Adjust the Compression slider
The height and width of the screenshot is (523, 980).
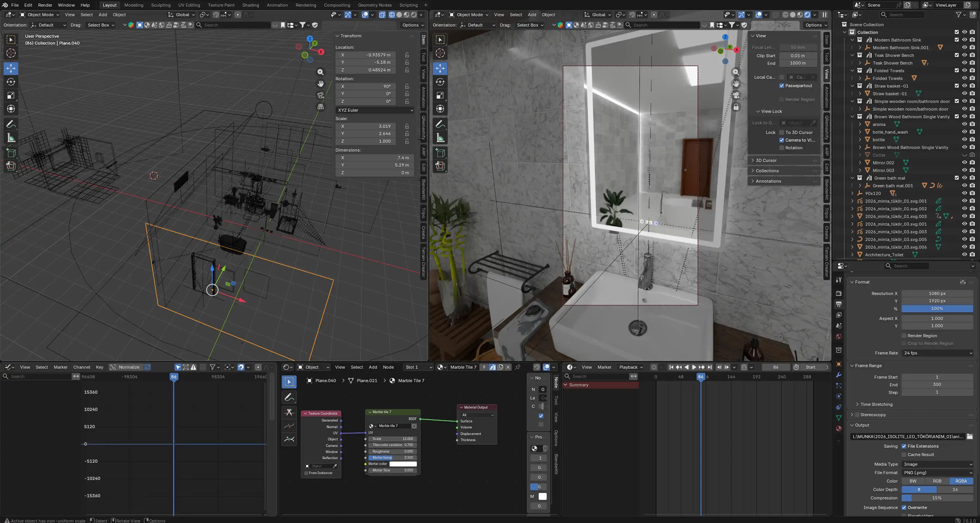click(x=937, y=498)
